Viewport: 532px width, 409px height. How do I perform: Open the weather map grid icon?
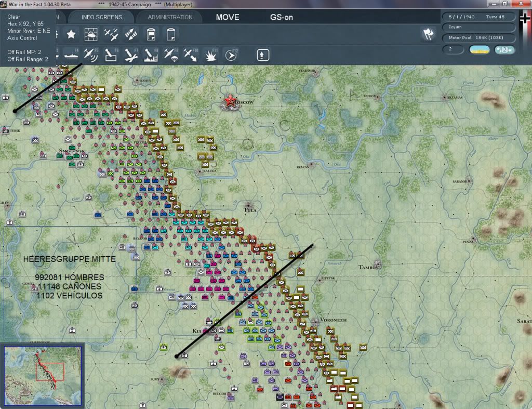click(91, 34)
